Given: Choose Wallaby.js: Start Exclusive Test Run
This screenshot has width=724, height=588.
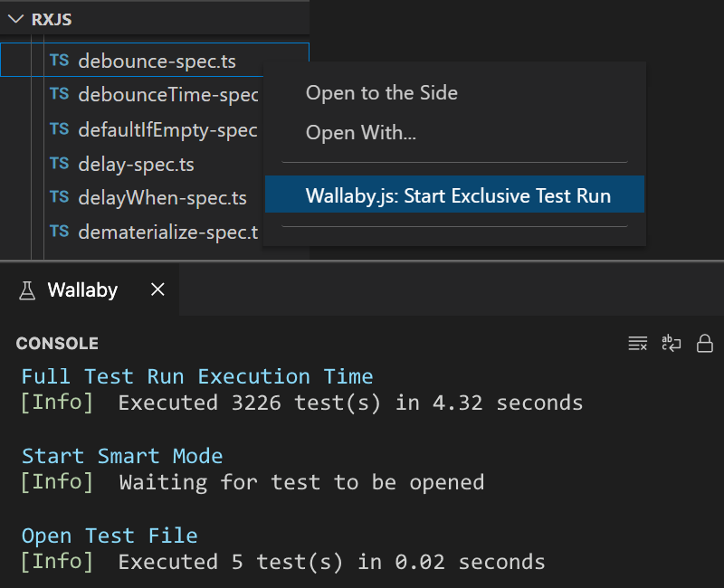Looking at the screenshot, I should (x=454, y=194).
